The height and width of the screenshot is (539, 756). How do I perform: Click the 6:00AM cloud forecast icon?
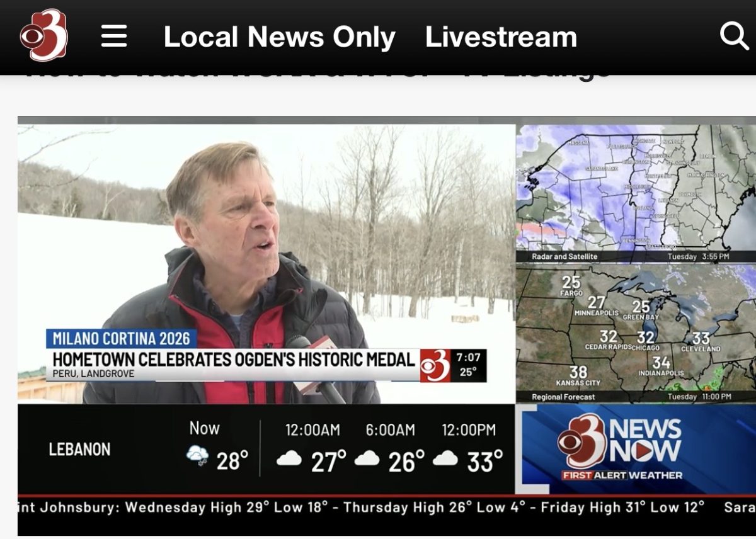367,459
